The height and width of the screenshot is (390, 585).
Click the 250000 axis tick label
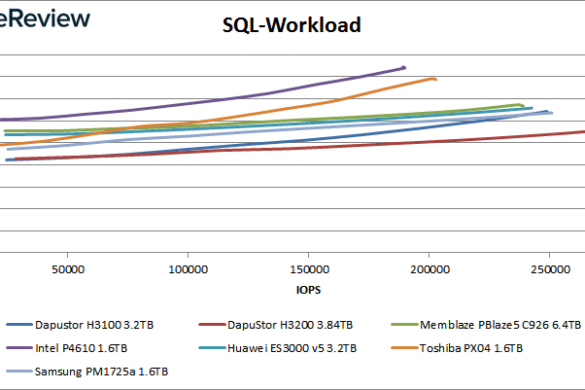550,269
